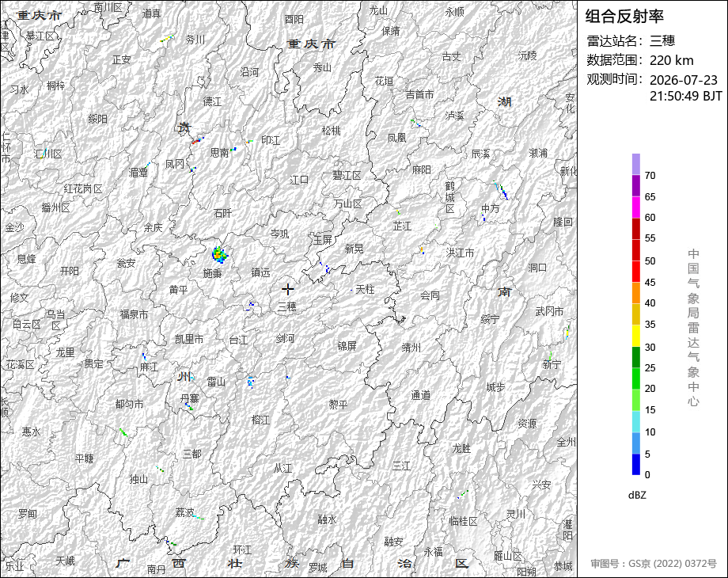The height and width of the screenshot is (578, 728).
Task: Click the 碧江区 map label
Action: point(347,175)
